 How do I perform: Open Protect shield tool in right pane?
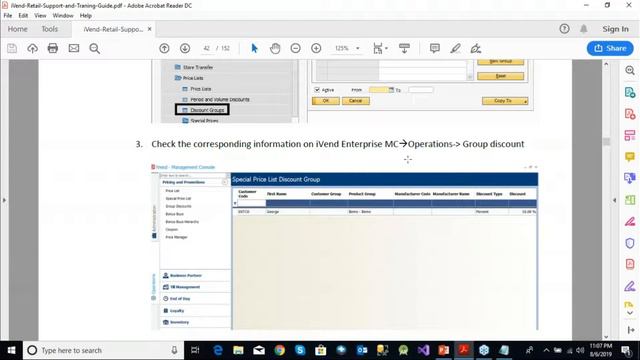coord(630,243)
